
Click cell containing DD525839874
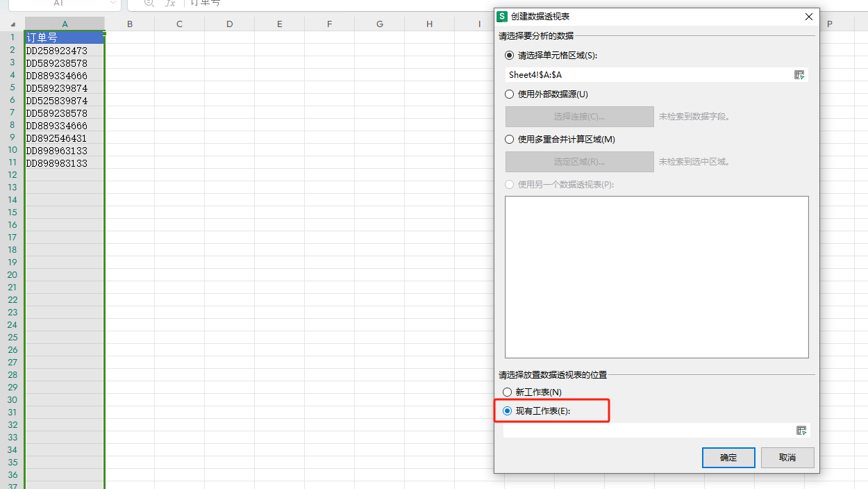pos(65,101)
